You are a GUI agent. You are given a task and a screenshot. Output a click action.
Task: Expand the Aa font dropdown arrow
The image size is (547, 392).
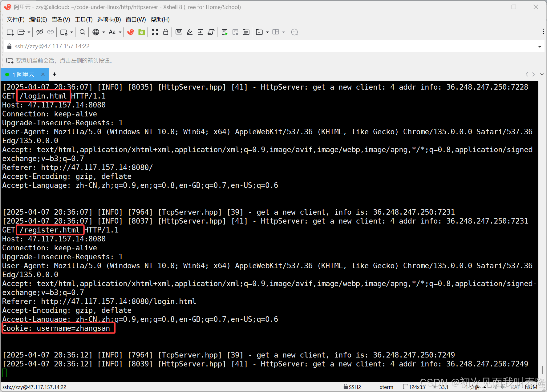click(x=120, y=32)
